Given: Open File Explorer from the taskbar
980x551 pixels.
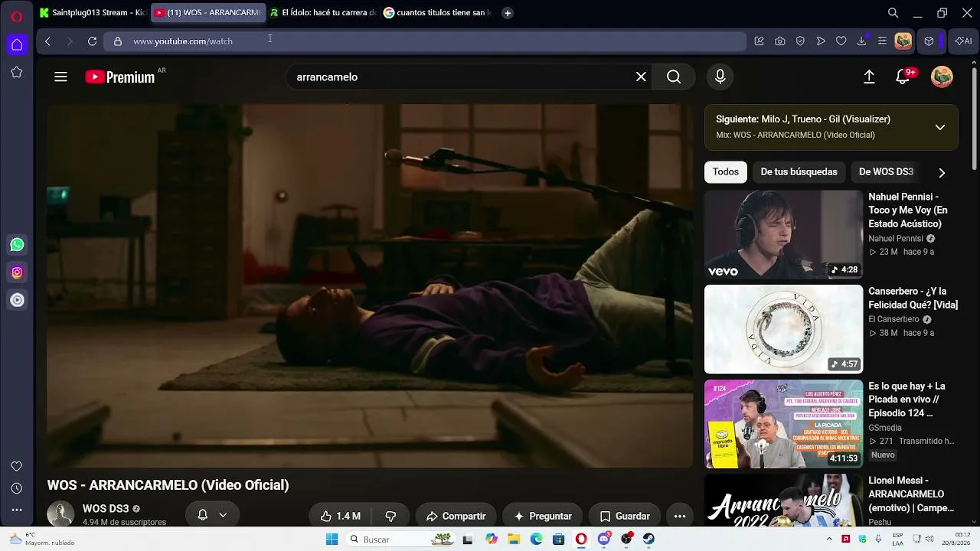Looking at the screenshot, I should [x=514, y=540].
